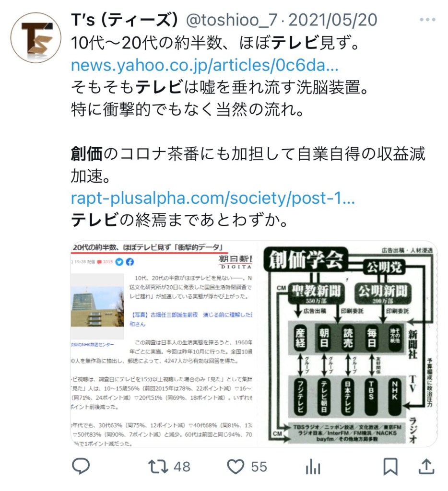Viewport: 448px width, 491px height.
Task: Open the T's (ティーズ) display name
Action: tap(125, 20)
